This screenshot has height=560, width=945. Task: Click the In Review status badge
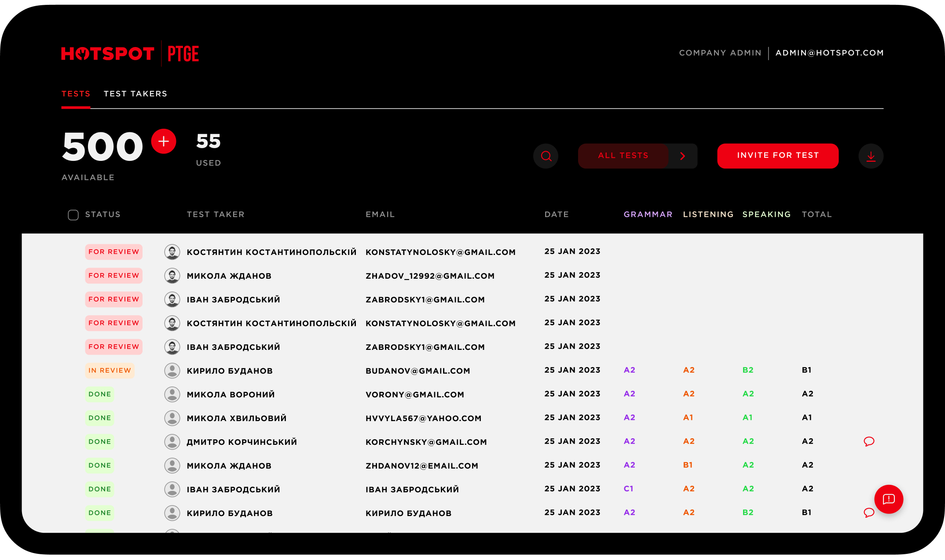[x=110, y=371]
